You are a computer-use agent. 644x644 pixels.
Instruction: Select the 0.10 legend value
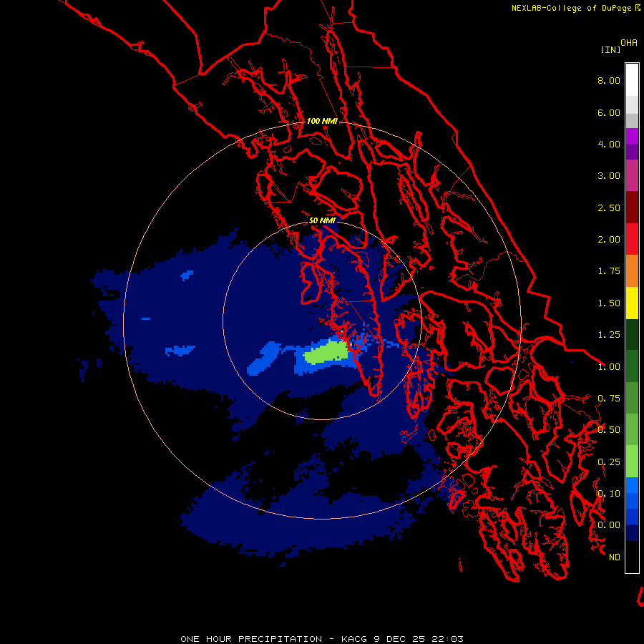609,493
